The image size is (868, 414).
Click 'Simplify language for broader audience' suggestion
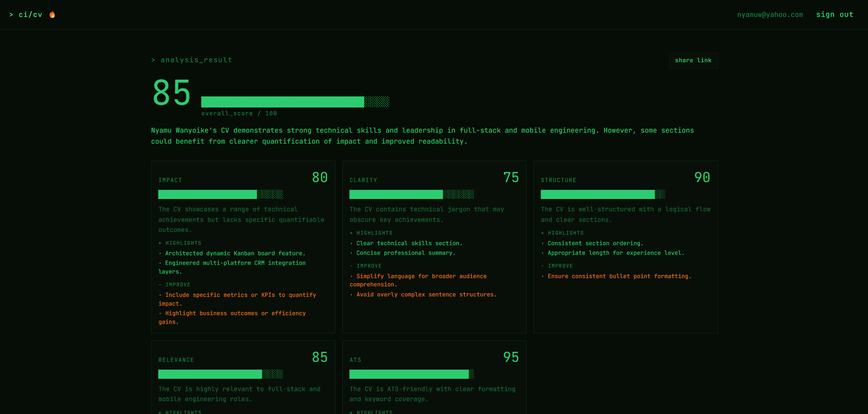pyautogui.click(x=418, y=280)
